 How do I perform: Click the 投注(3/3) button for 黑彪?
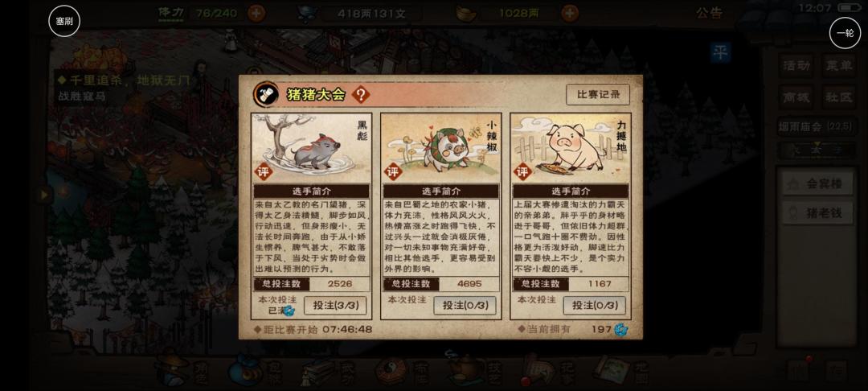click(335, 305)
